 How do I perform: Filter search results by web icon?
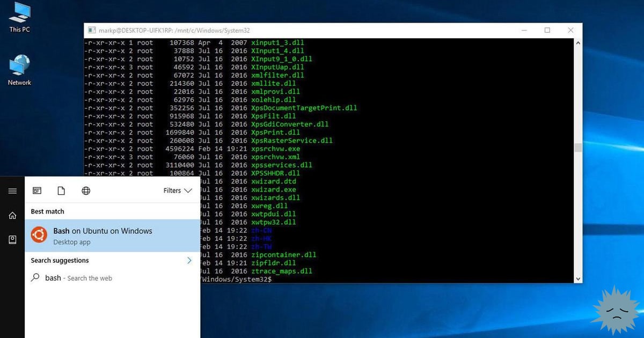click(x=86, y=190)
